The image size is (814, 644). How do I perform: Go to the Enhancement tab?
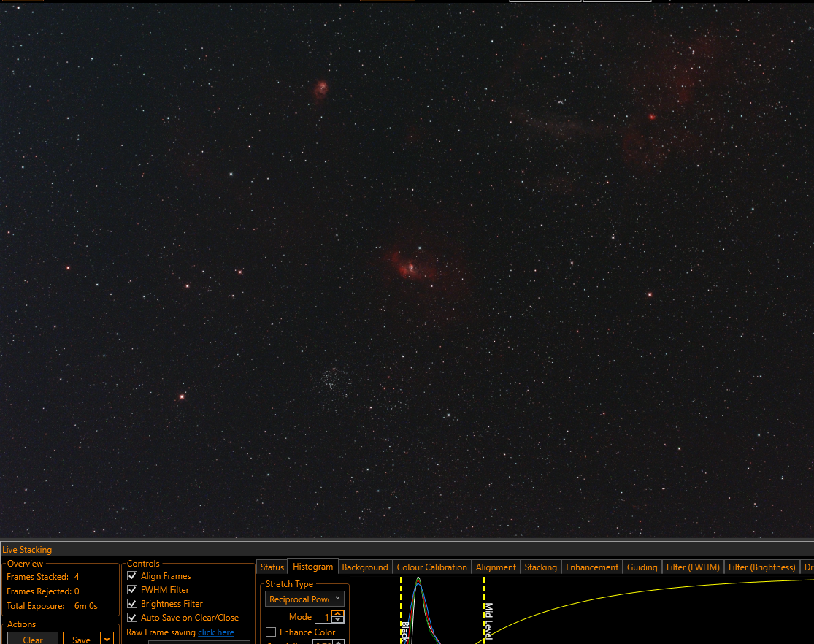[592, 567]
